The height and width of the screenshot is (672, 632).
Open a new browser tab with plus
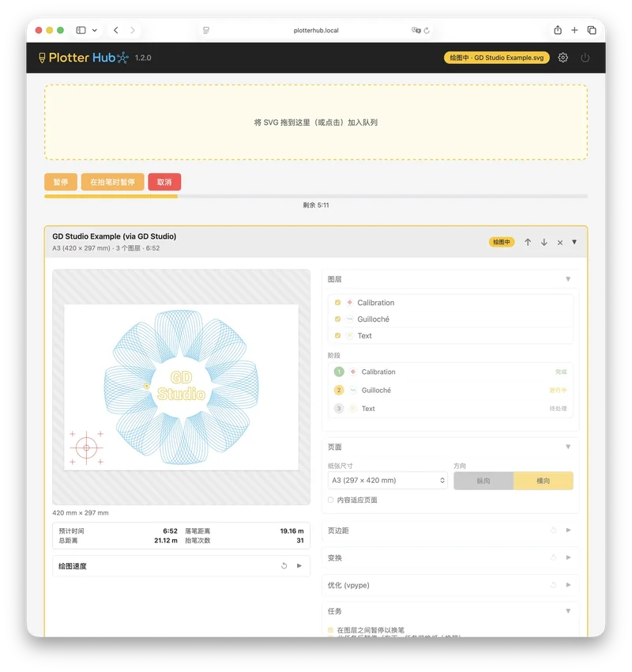[574, 30]
